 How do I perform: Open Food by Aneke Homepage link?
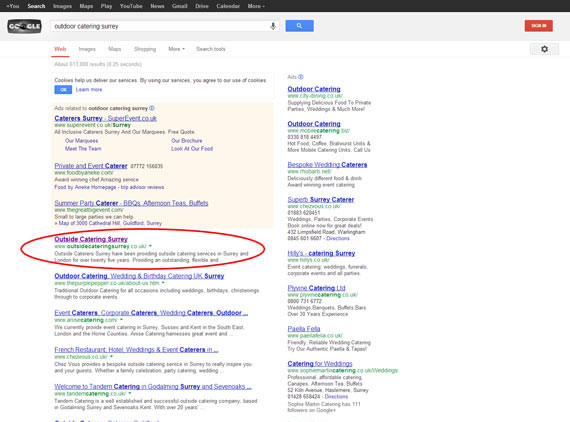click(x=85, y=187)
